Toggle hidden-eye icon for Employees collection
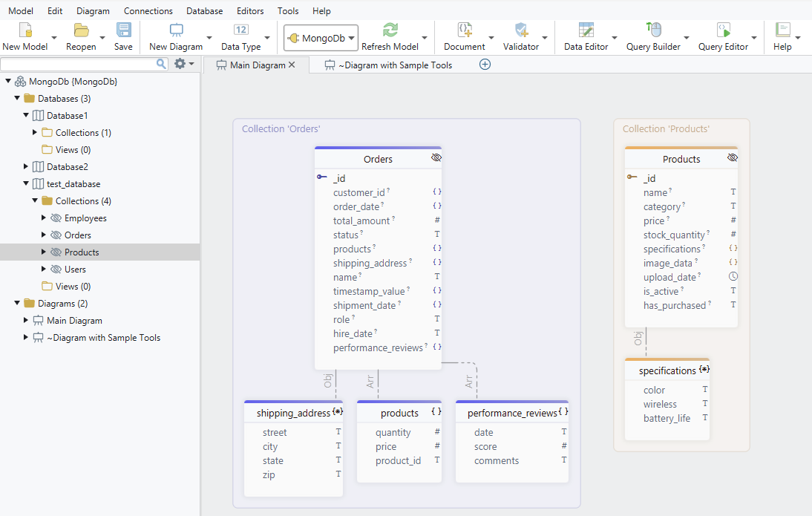This screenshot has width=812, height=516. 56,218
